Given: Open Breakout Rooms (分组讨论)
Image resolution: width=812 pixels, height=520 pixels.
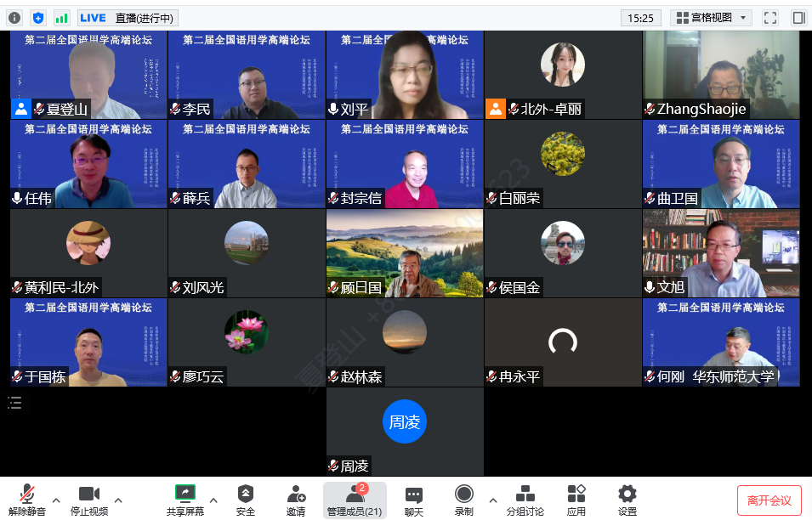Looking at the screenshot, I should click(525, 500).
